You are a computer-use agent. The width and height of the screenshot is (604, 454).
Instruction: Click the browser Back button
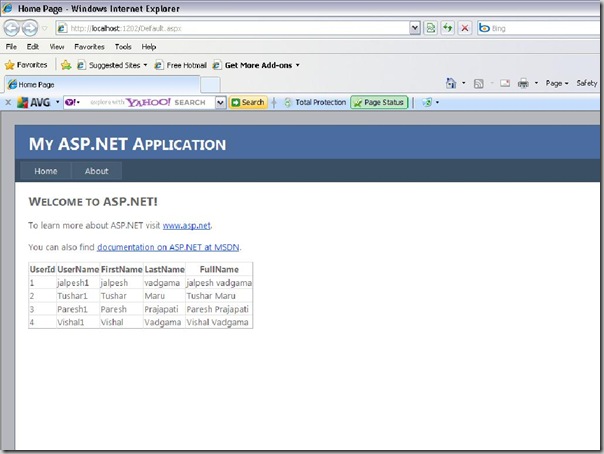[14, 29]
